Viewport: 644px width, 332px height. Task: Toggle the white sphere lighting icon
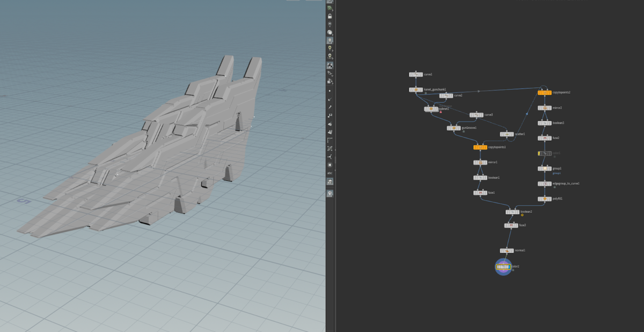[x=330, y=32]
